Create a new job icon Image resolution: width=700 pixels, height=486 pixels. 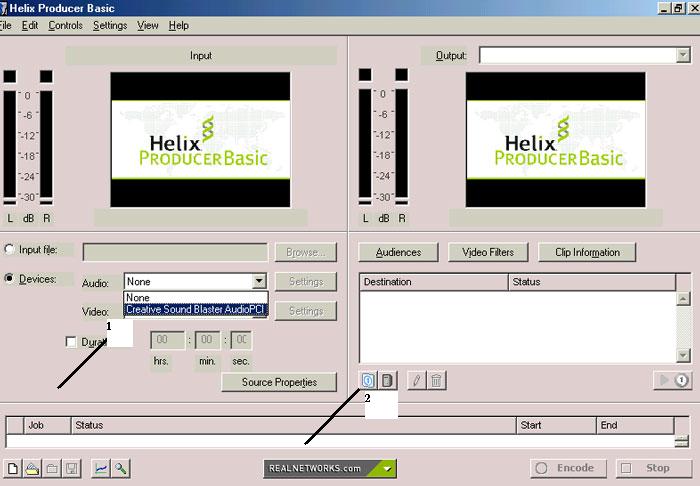click(x=13, y=469)
